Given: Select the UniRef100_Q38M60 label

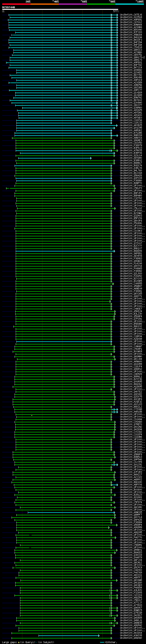Looking at the screenshot, I should click(x=131, y=108).
